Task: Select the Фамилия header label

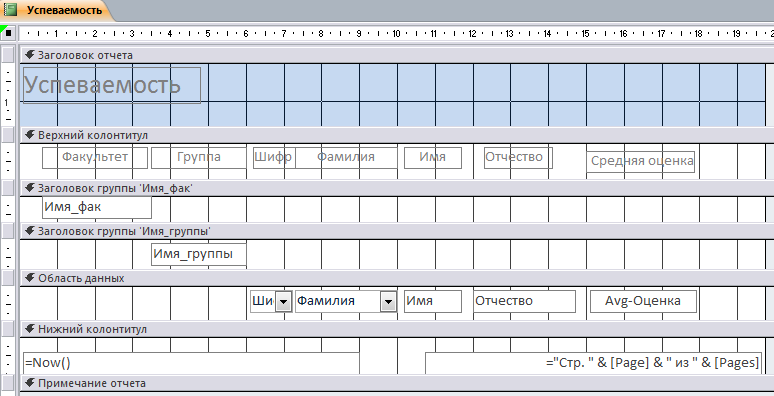Action: click(x=346, y=158)
